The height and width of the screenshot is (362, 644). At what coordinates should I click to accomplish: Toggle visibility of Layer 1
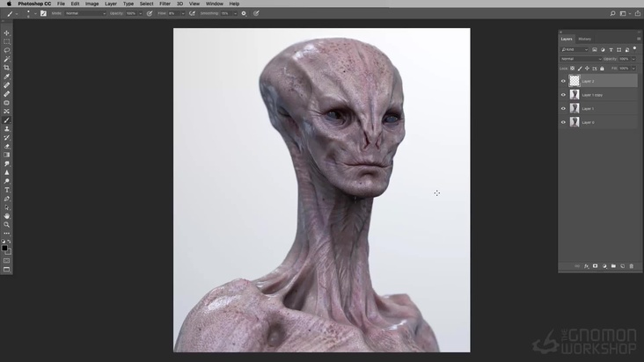(563, 109)
